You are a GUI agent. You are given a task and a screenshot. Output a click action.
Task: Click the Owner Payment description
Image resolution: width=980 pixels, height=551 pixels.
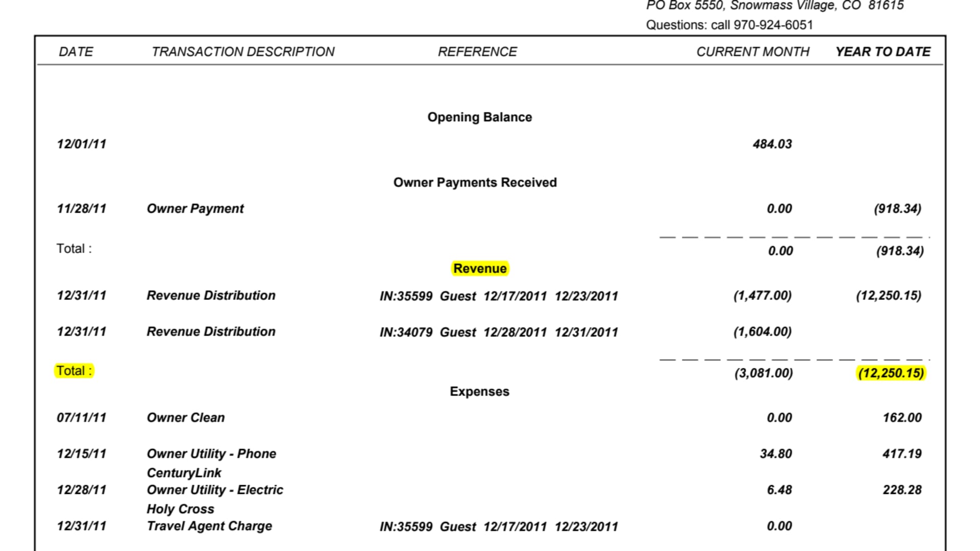pyautogui.click(x=195, y=209)
